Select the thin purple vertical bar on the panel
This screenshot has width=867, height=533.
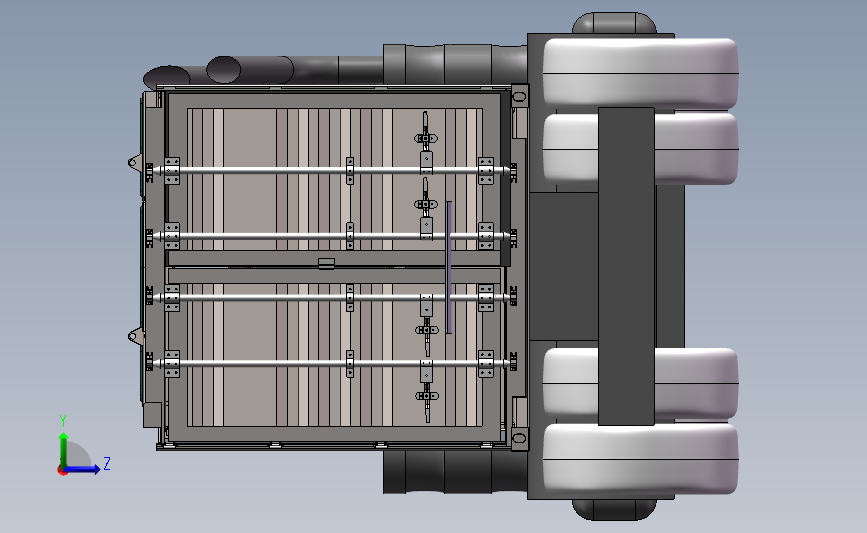[448, 268]
